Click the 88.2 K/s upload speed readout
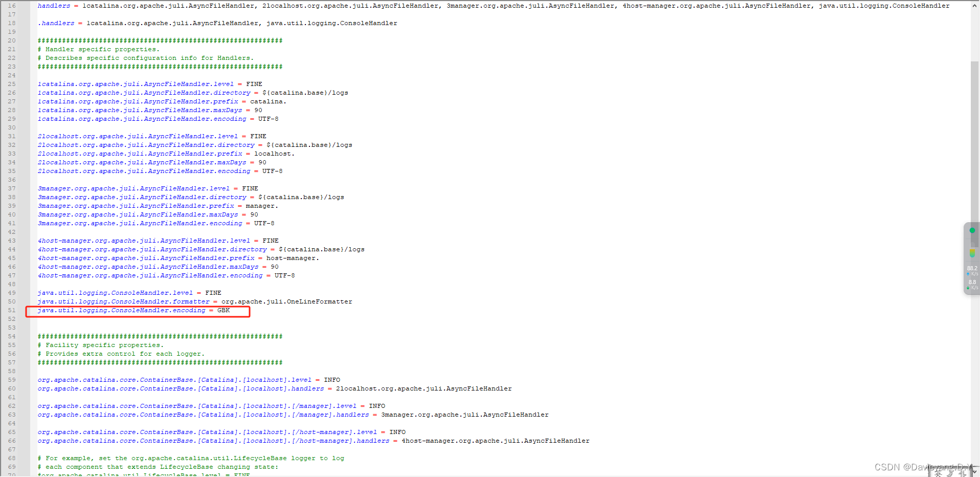This screenshot has height=477, width=980. (x=972, y=271)
